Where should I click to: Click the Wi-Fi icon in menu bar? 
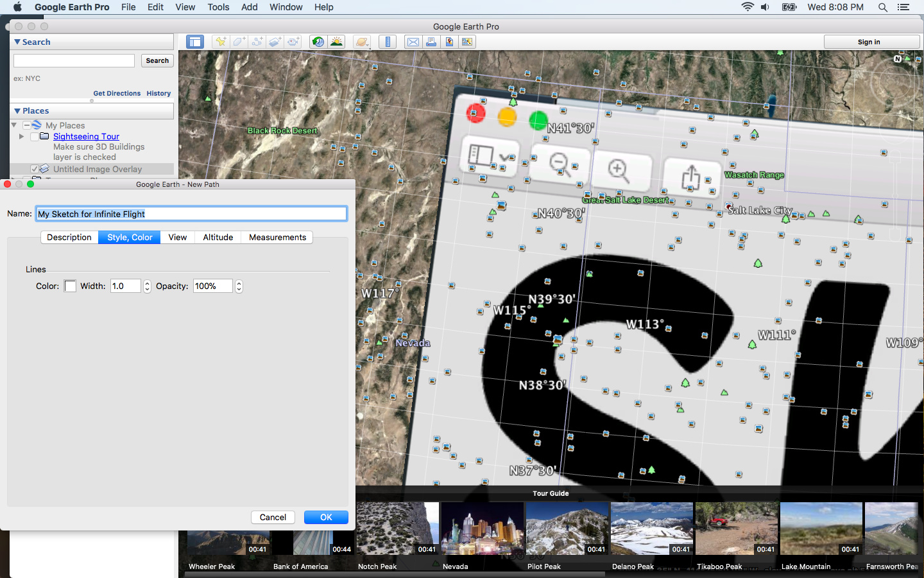click(748, 7)
